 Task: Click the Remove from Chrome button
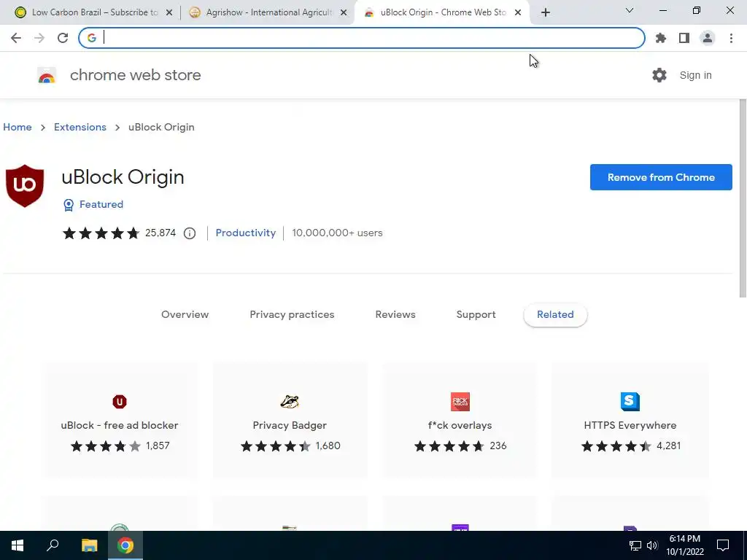(661, 177)
